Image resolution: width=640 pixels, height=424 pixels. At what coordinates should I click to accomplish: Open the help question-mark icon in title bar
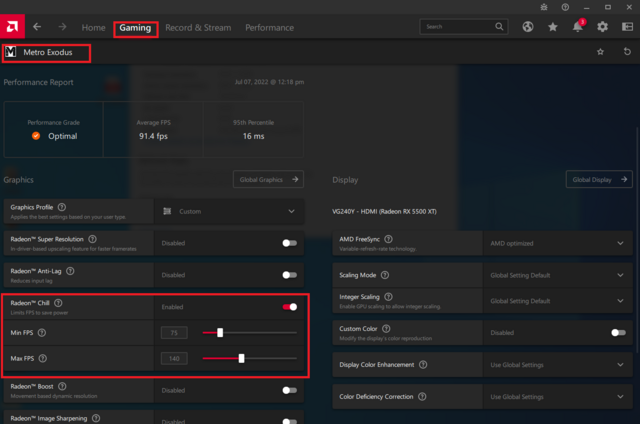(x=565, y=7)
